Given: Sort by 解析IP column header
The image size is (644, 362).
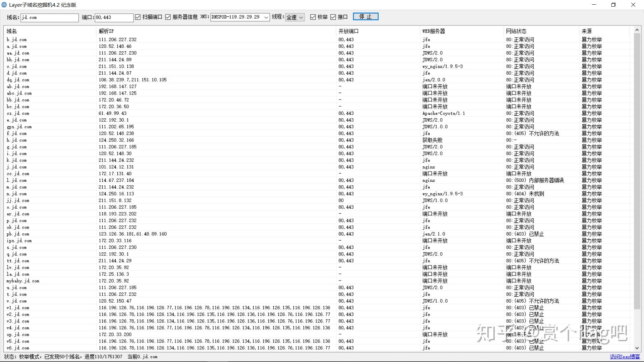Looking at the screenshot, I should point(216,31).
